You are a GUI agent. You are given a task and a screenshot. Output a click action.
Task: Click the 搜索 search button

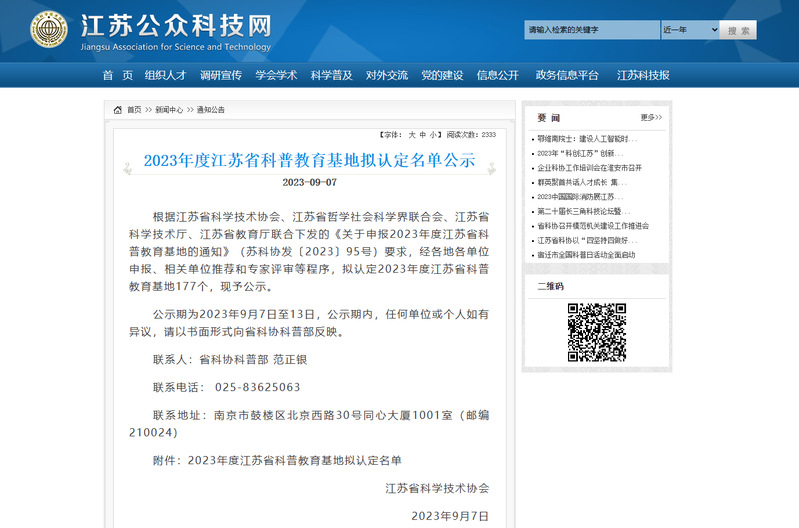point(738,30)
